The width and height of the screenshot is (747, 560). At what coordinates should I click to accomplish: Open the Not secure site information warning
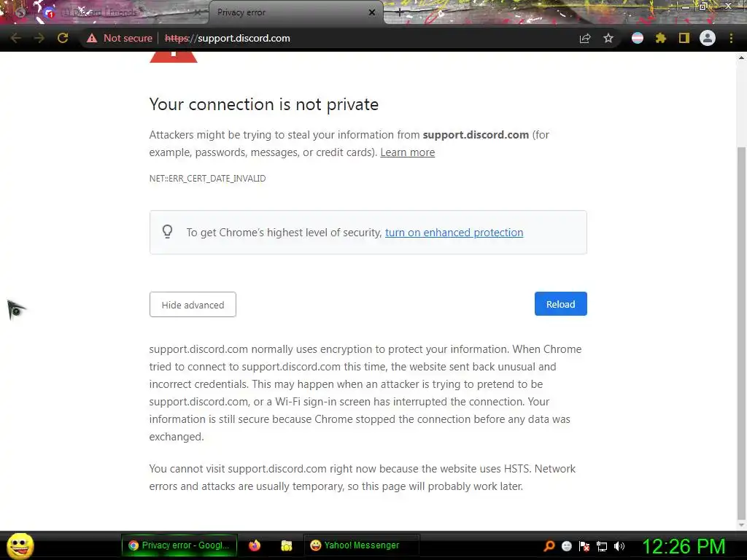click(119, 38)
